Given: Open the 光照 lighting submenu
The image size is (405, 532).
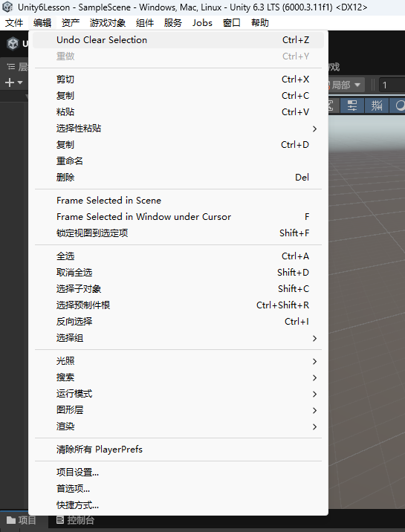Looking at the screenshot, I should click(178, 361).
